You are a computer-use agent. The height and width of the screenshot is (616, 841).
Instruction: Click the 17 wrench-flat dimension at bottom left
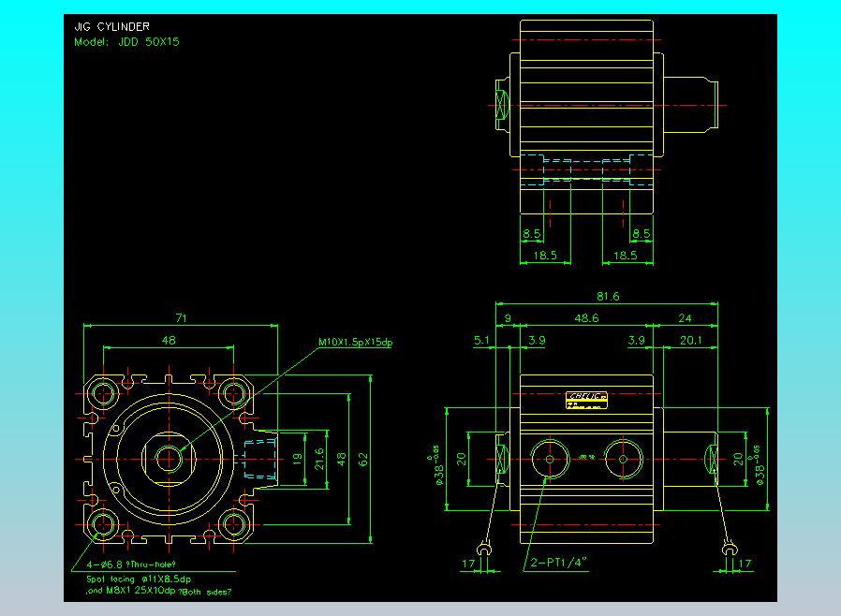(x=468, y=564)
